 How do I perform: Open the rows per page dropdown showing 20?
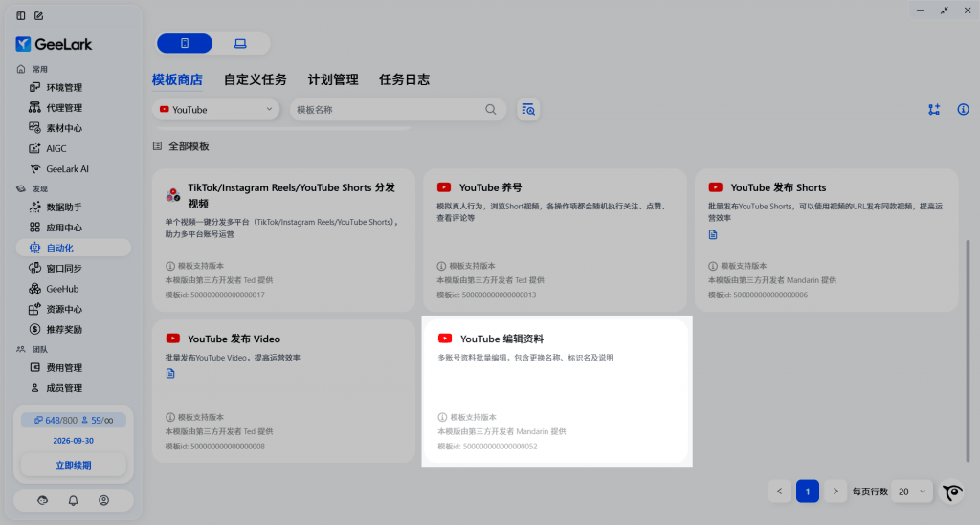point(912,492)
